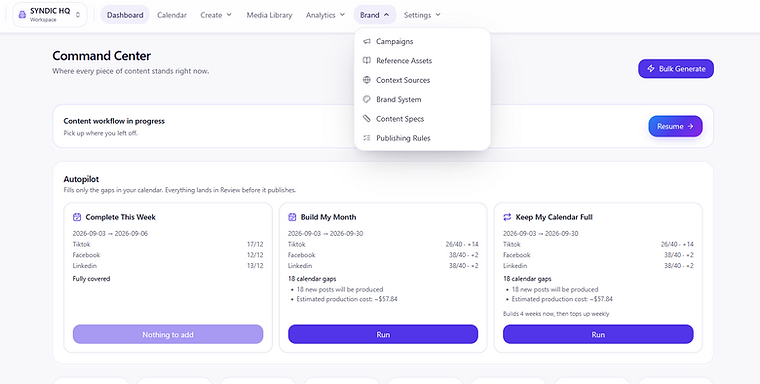Go to the Dashboard tab
The height and width of the screenshot is (384, 760).
tap(125, 15)
